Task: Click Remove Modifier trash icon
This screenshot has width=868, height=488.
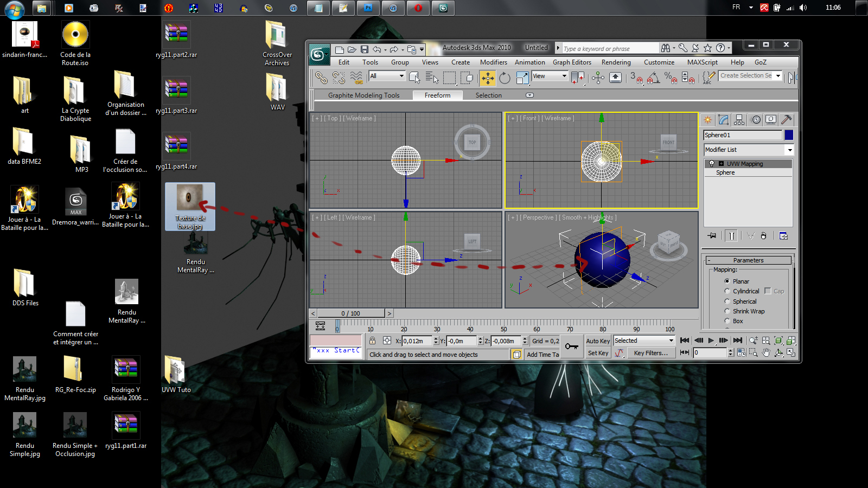Action: 764,236
